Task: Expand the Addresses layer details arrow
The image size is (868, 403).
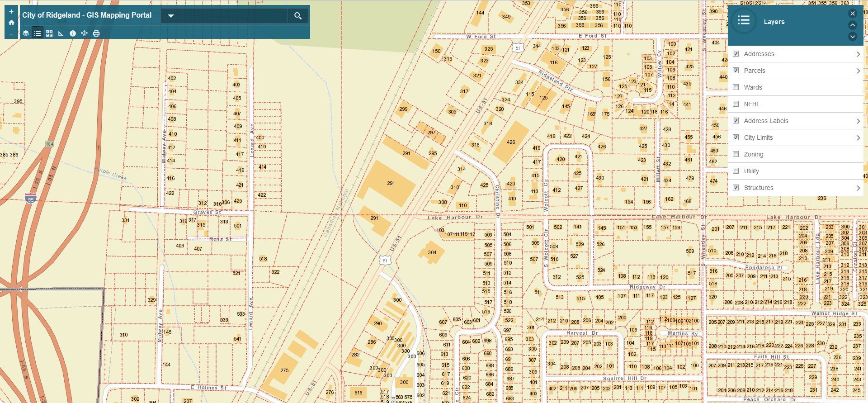Action: (858, 54)
